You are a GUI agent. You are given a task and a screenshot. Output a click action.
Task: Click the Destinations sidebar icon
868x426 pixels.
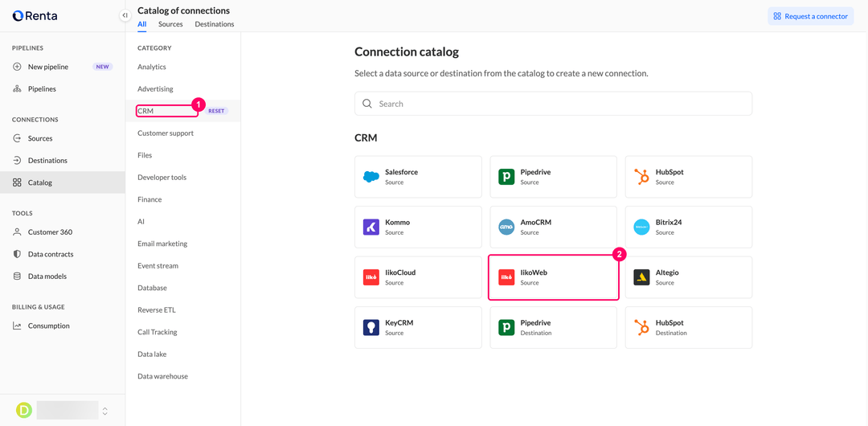click(17, 161)
